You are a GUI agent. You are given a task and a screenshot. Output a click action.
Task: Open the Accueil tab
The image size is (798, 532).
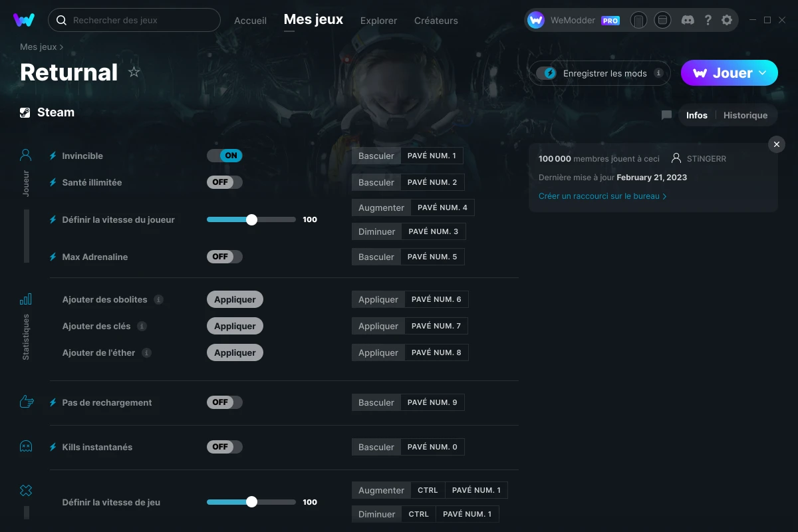click(251, 21)
